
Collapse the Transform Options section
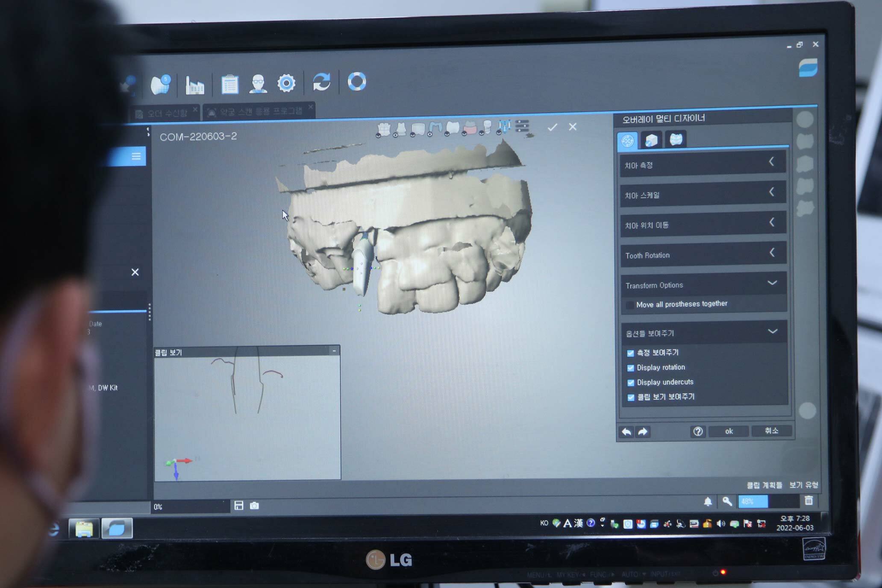tap(704, 284)
